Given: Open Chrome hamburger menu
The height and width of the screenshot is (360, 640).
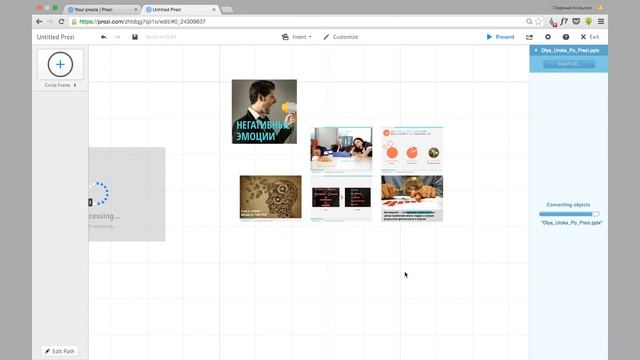Looking at the screenshot, I should coord(601,22).
